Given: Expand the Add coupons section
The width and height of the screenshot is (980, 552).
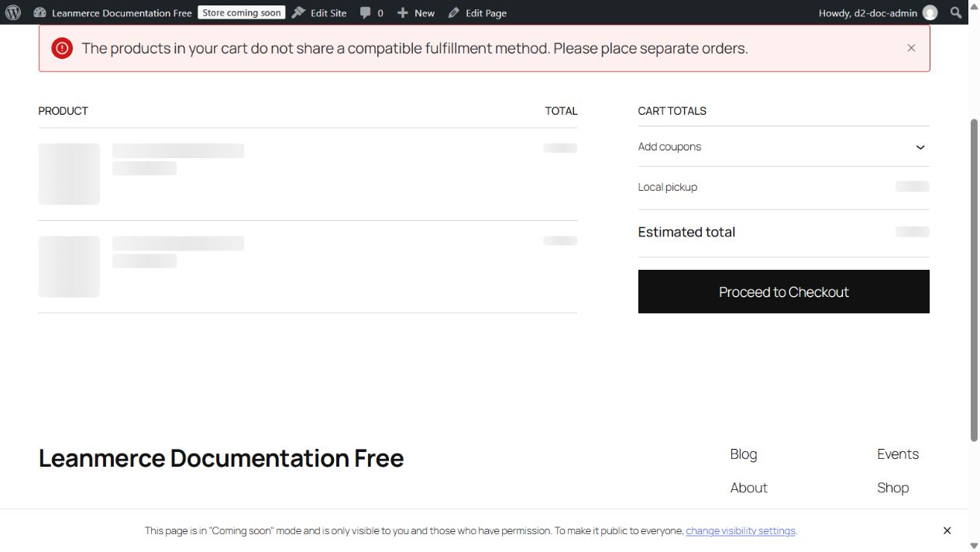Looking at the screenshot, I should pos(783,147).
